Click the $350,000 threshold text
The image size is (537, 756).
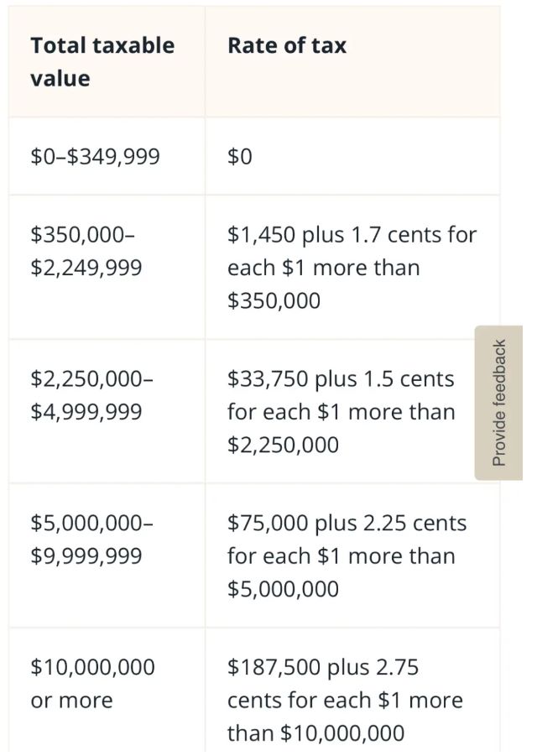tap(274, 300)
